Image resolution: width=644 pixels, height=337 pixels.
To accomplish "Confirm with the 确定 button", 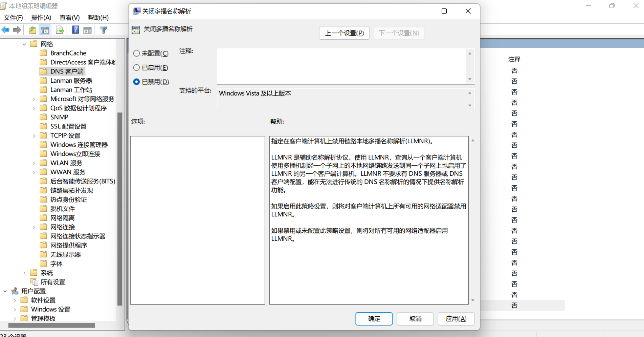I will pos(374,319).
